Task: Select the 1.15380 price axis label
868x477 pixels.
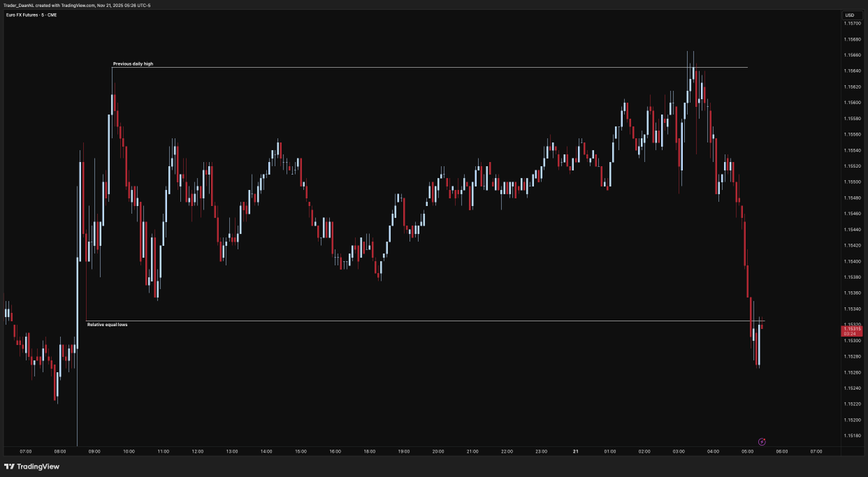Action: (852, 278)
